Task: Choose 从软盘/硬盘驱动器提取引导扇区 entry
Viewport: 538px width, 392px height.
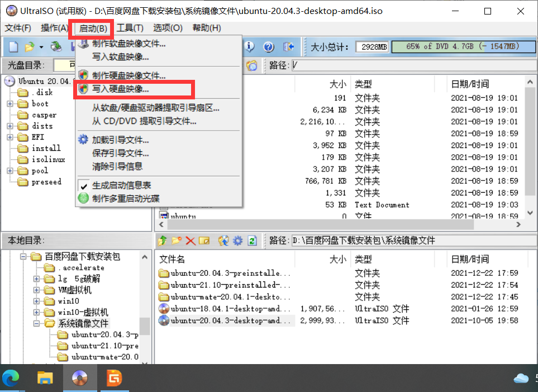Action: 159,108
